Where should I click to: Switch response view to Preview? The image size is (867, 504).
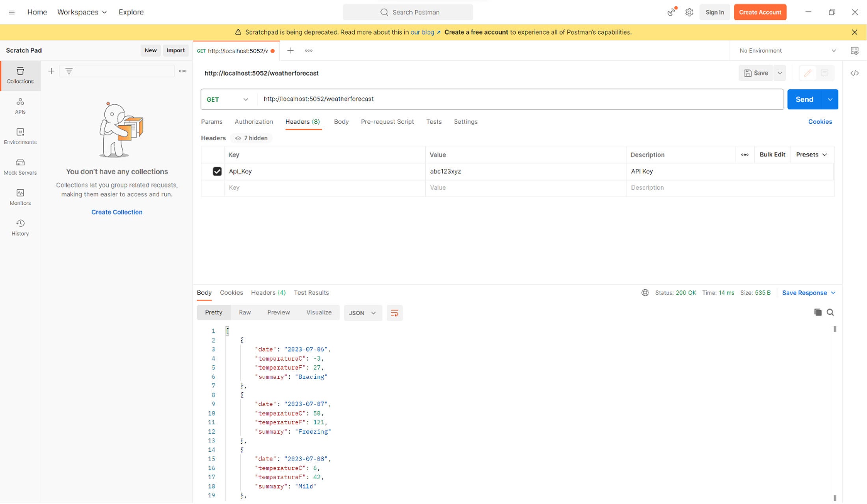[x=279, y=313]
